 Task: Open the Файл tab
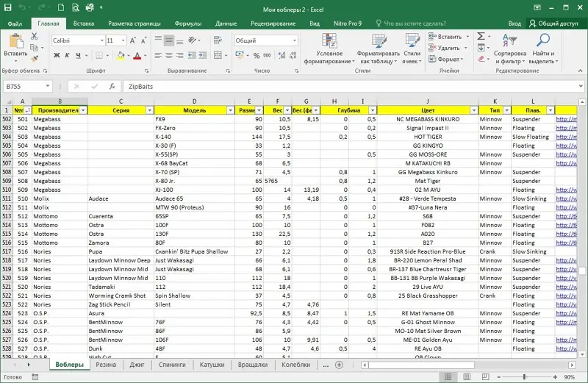click(x=15, y=24)
